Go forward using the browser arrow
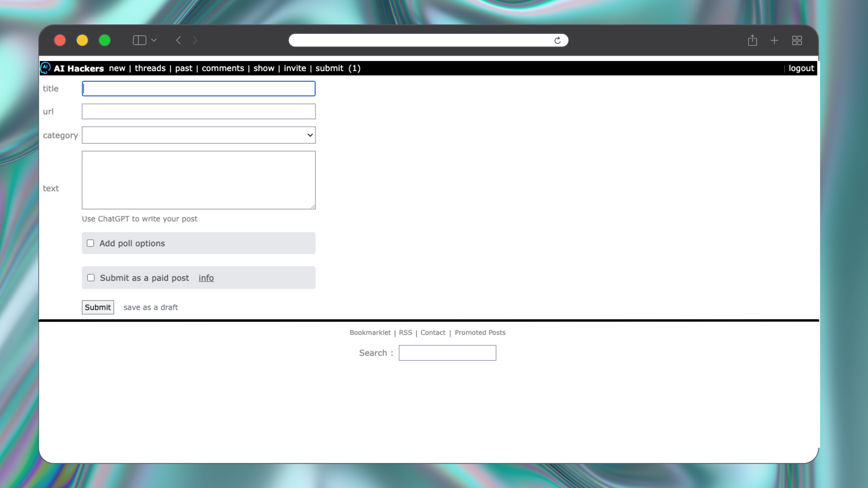Viewport: 868px width, 488px height. coord(195,40)
